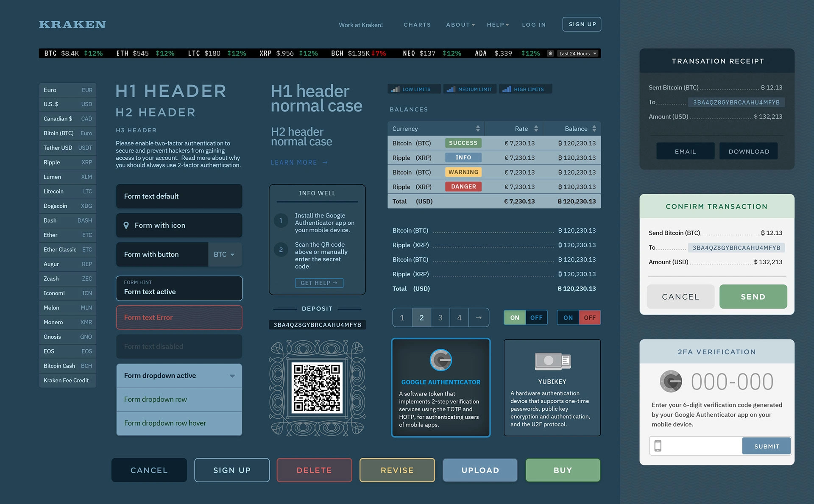Click the location pin icon in form
The height and width of the screenshot is (504, 814).
click(126, 226)
